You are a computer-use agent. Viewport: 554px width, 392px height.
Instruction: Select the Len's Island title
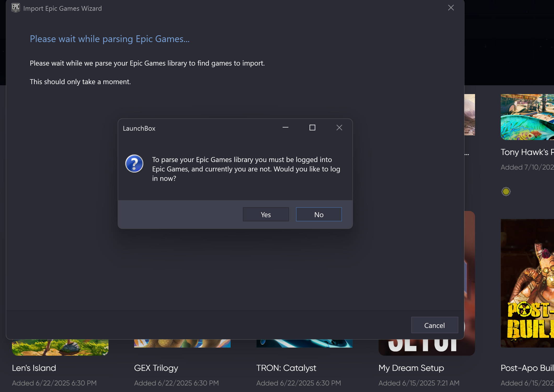point(34,368)
